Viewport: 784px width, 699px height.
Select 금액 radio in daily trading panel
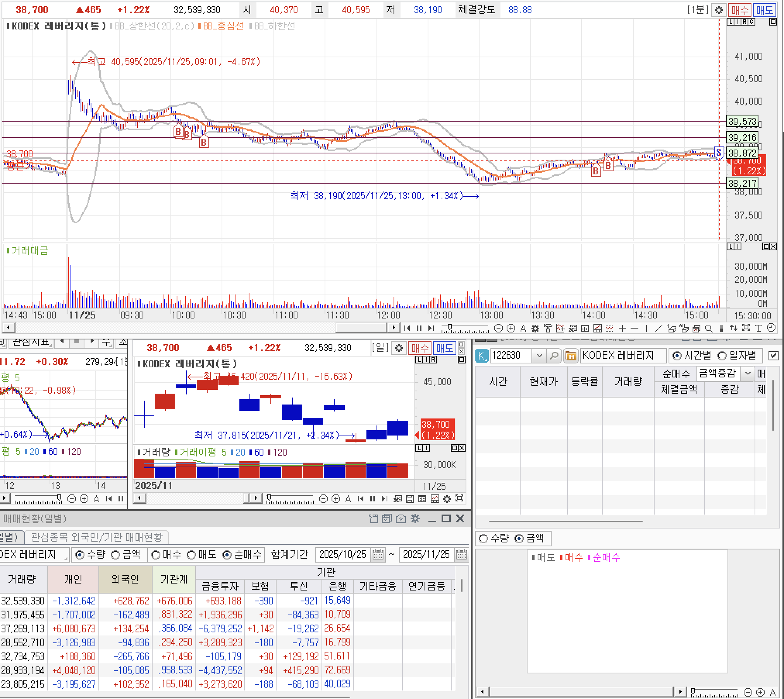tap(116, 555)
